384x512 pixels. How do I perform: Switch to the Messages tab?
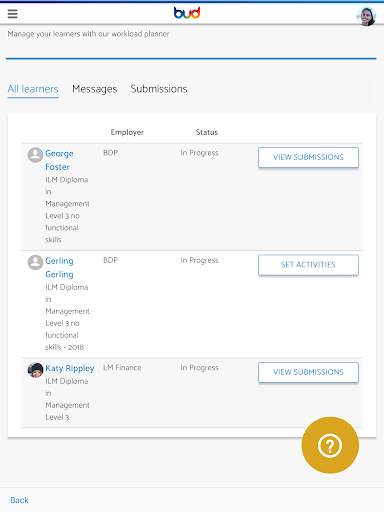click(95, 89)
